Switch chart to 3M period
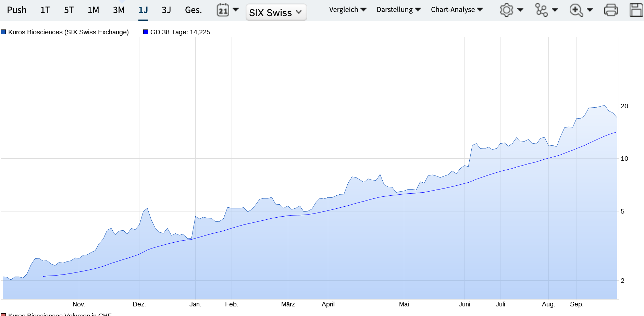The width and height of the screenshot is (644, 316). (119, 10)
